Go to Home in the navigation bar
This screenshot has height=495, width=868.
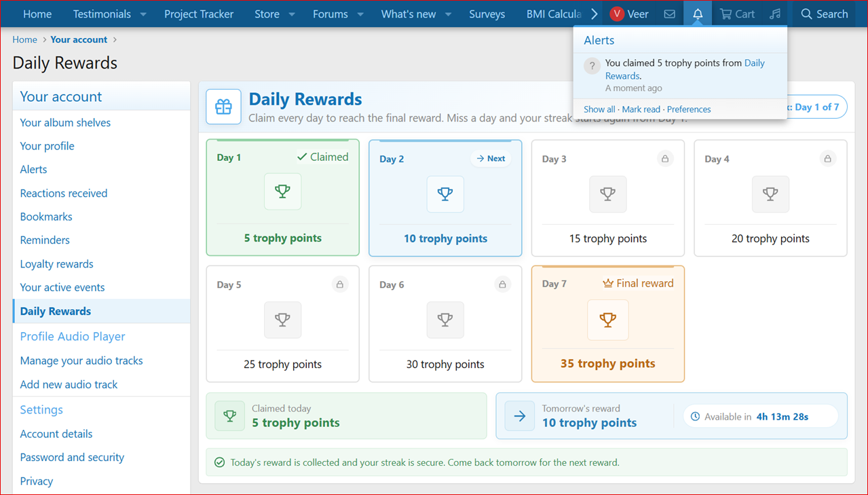tap(37, 14)
